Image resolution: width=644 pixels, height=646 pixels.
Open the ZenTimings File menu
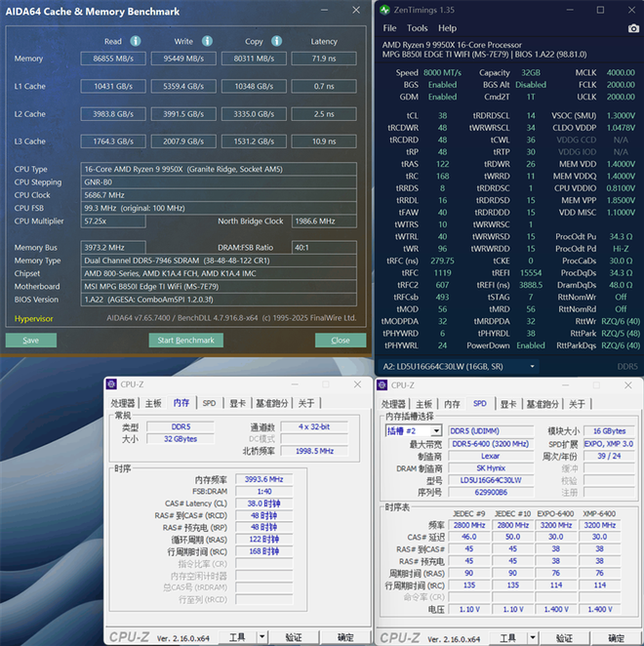(x=390, y=29)
